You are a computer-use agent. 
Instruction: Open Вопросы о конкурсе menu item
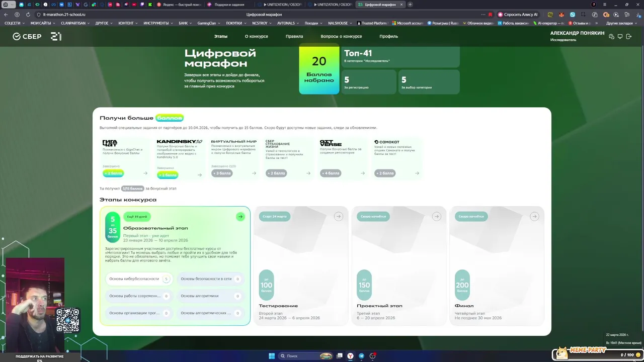(x=341, y=36)
